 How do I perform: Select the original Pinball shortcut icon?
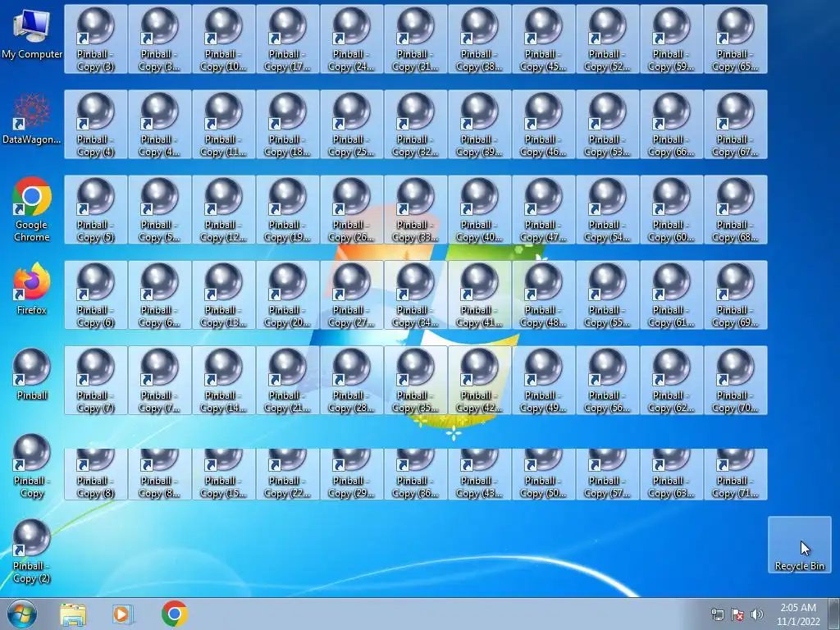coord(32,374)
